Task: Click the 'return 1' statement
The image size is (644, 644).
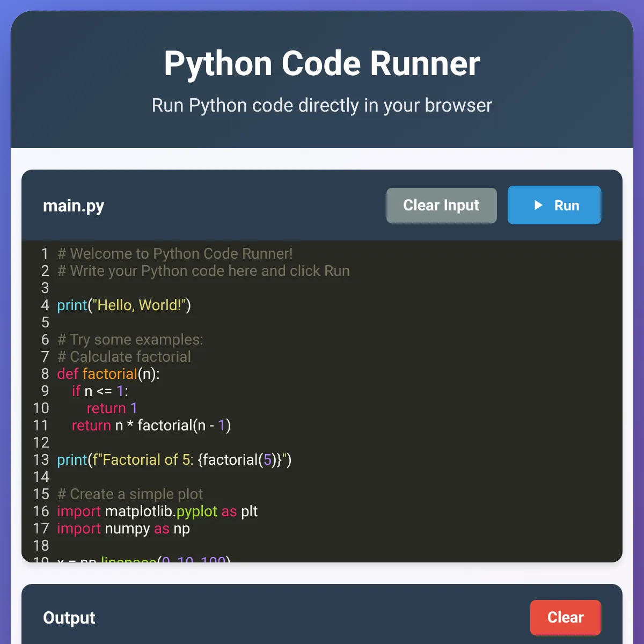Action: point(112,408)
